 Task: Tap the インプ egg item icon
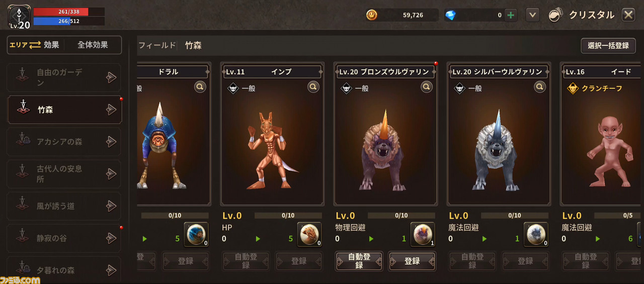[309, 234]
